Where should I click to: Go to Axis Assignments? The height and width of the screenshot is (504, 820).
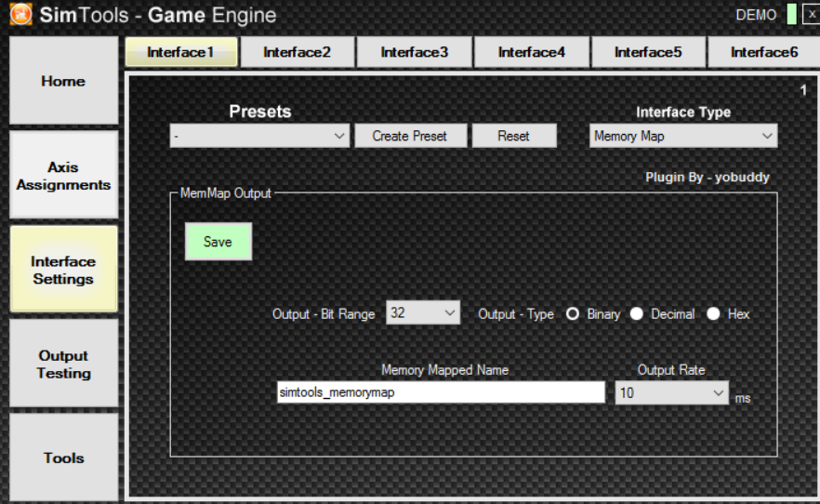coord(63,175)
